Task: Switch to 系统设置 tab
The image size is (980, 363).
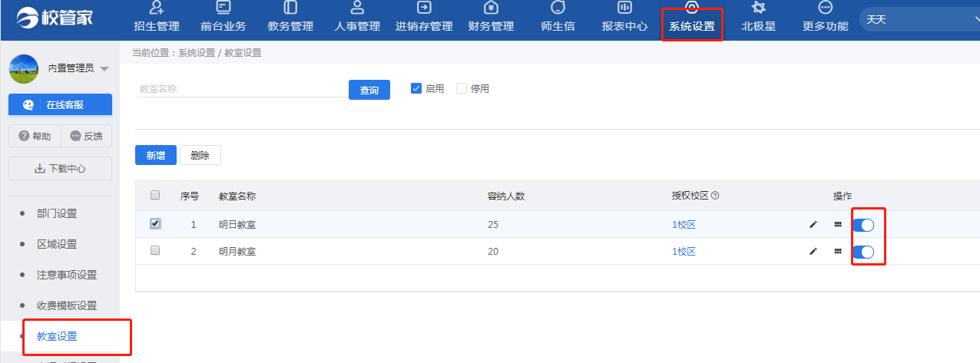Action: [692, 20]
